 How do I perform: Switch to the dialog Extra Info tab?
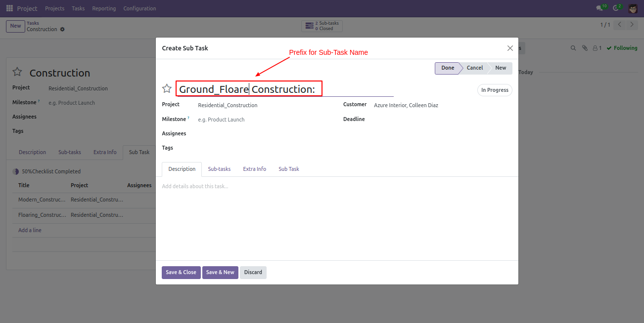click(x=254, y=169)
